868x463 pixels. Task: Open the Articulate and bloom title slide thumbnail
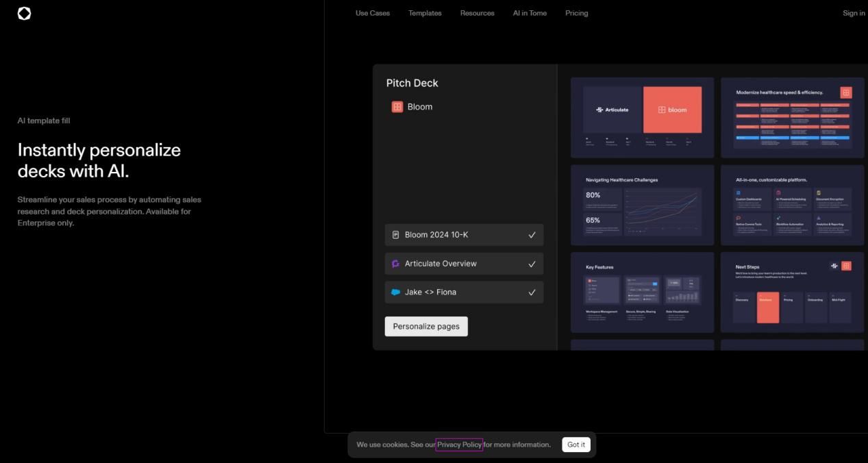[x=642, y=117]
